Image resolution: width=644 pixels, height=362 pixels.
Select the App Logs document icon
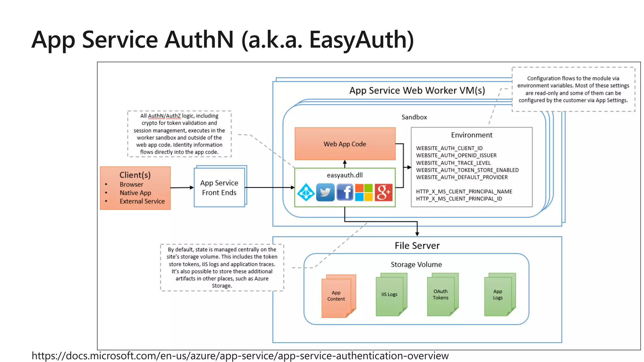click(498, 294)
